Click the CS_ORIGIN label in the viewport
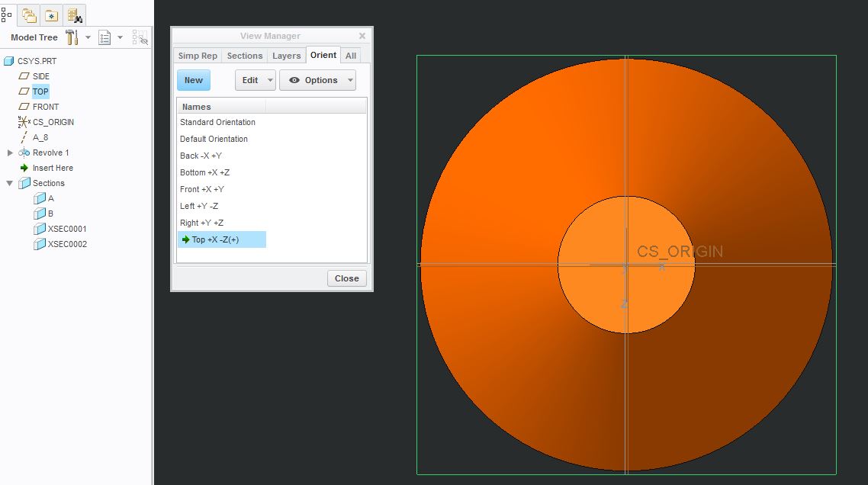This screenshot has width=868, height=485. tap(680, 252)
